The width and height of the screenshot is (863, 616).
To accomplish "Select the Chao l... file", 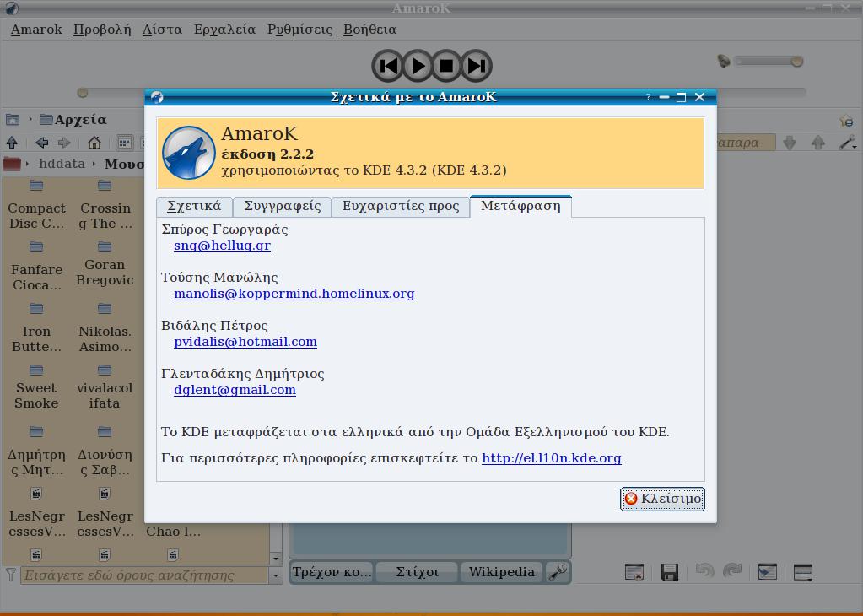I will click(173, 532).
